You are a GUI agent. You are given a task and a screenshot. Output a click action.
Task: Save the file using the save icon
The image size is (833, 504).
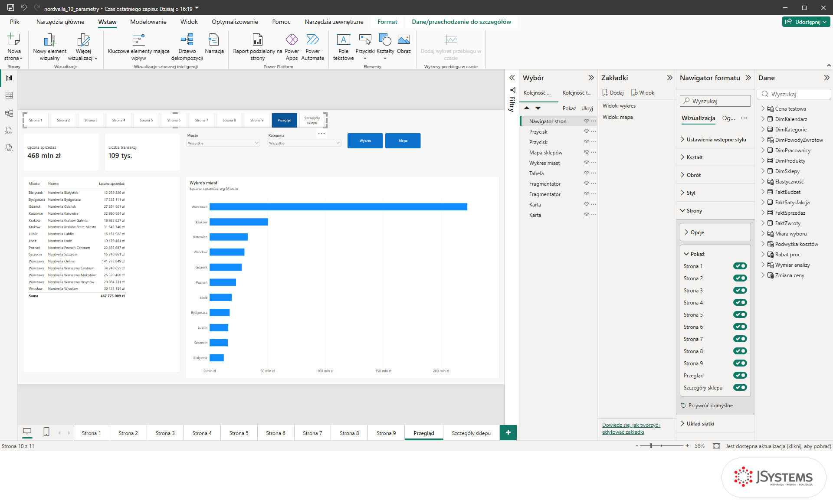pyautogui.click(x=10, y=8)
